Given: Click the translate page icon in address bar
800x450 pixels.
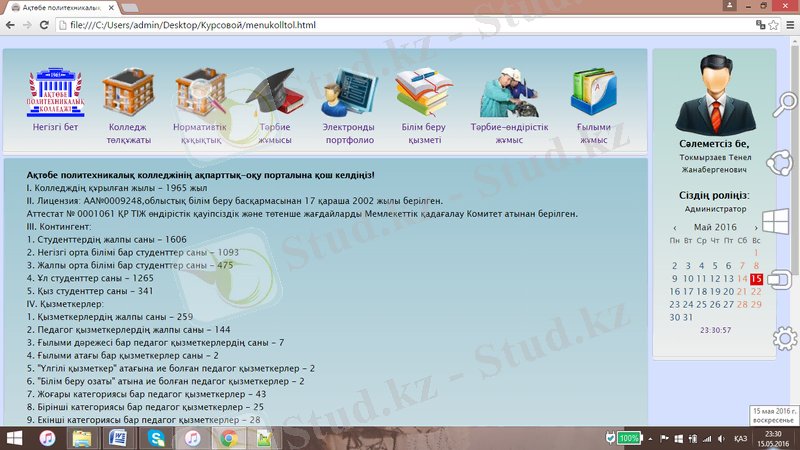Looking at the screenshot, I should 760,25.
